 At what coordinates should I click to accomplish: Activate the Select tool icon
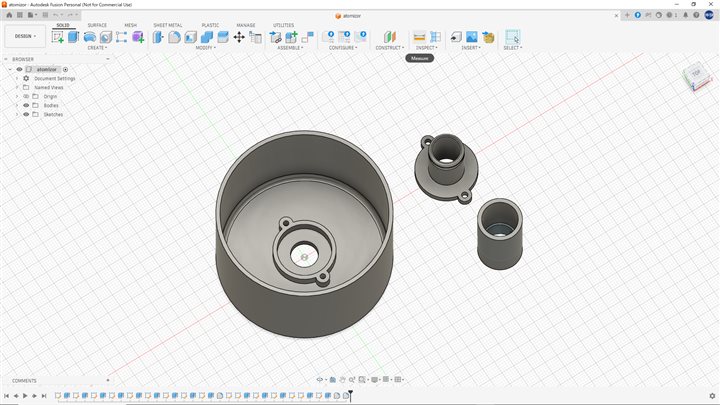click(512, 37)
